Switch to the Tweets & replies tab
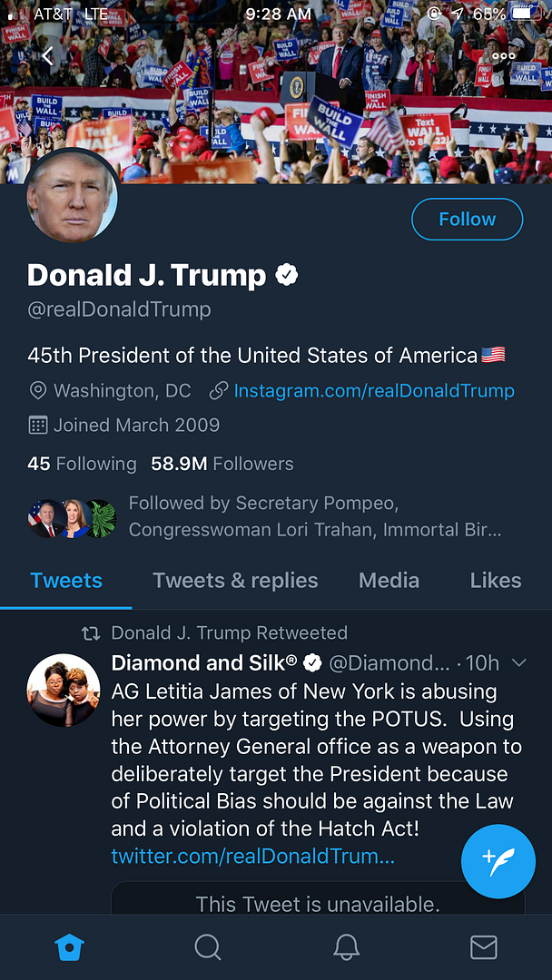The width and height of the screenshot is (552, 980). click(x=235, y=581)
